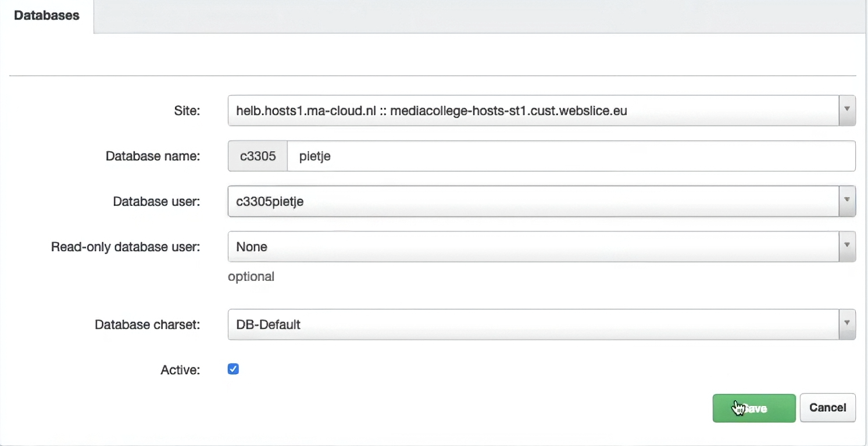Click the "Site:" field label

point(186,110)
